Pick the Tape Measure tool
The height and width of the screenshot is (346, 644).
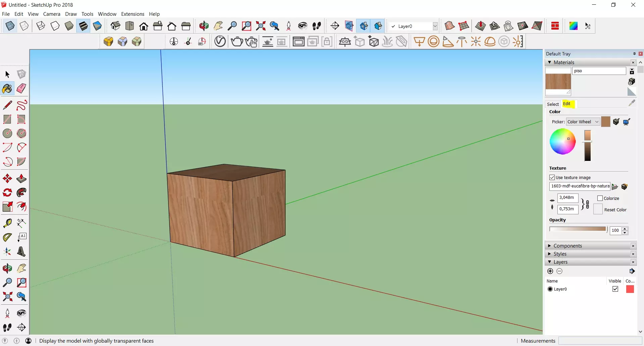coord(7,223)
